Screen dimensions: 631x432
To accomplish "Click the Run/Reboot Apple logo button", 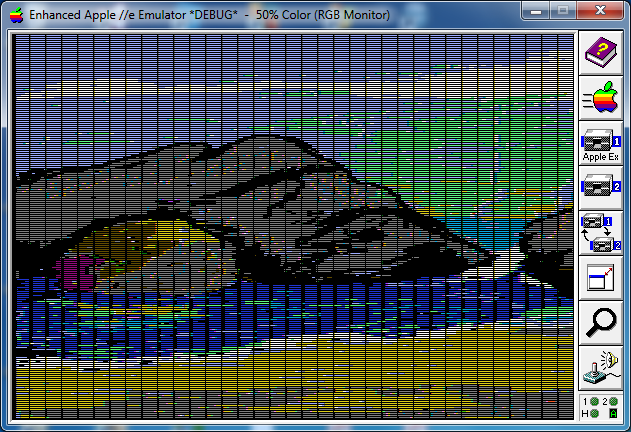I will click(600, 98).
